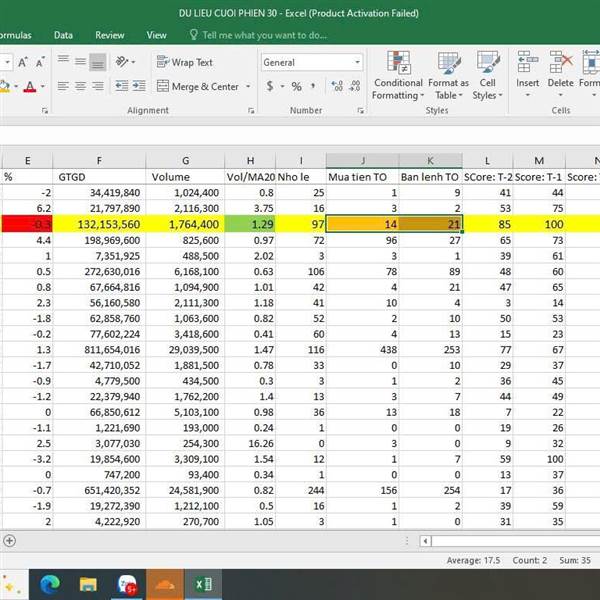This screenshot has width=600, height=600.
Task: Open Microsoft Edge from the taskbar
Action: point(50,583)
